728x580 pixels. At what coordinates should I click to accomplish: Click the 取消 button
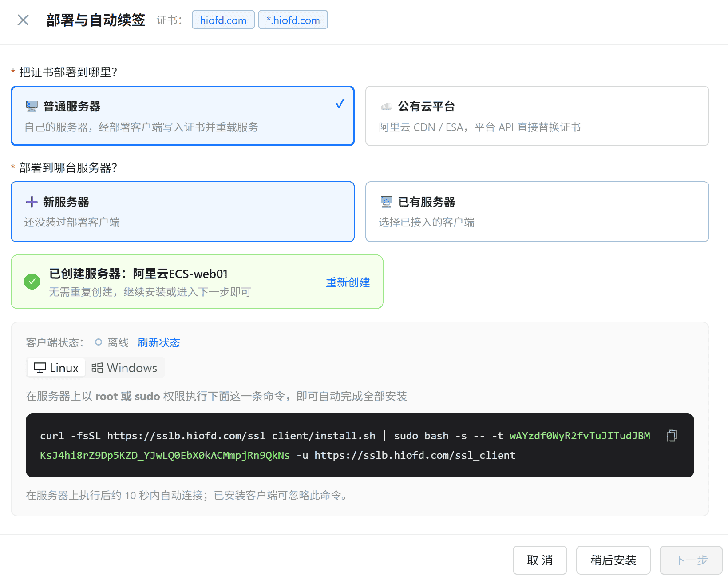(540, 560)
